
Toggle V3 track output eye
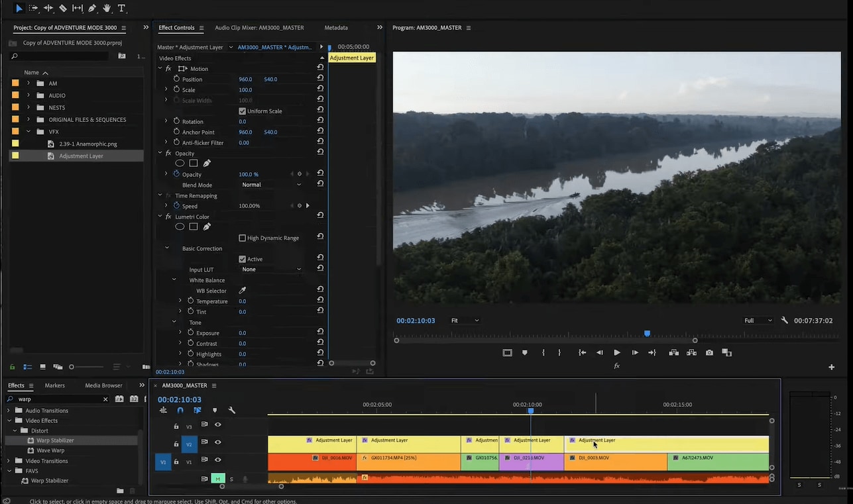(217, 425)
